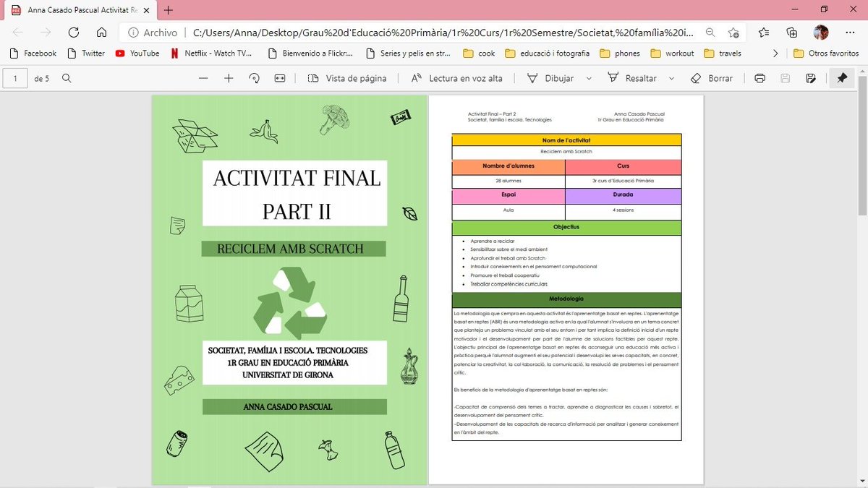
Task: Click the grayed-out Save disk icon
Action: [x=786, y=78]
